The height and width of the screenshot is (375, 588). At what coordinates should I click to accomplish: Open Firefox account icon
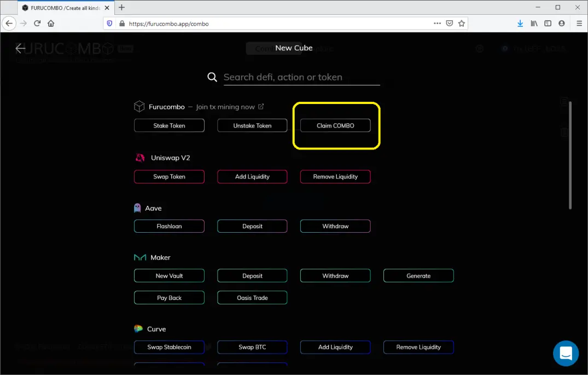point(561,24)
